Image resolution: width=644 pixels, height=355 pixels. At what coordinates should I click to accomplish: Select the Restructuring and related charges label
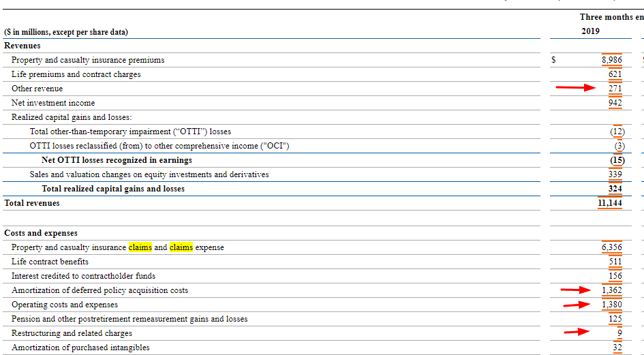(x=72, y=333)
